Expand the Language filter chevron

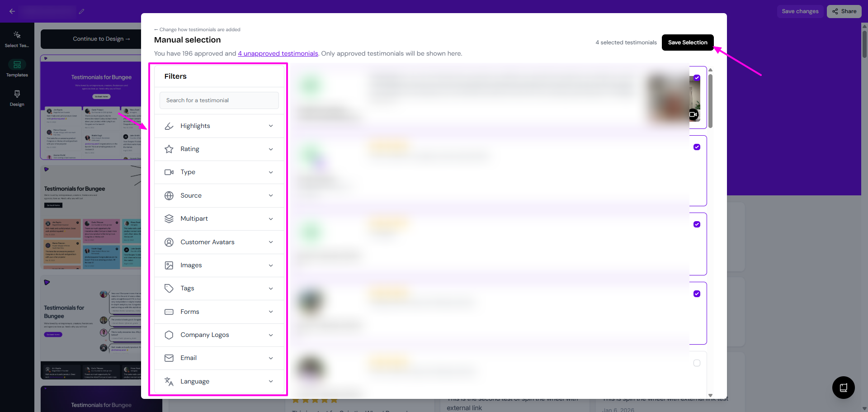[271, 381]
